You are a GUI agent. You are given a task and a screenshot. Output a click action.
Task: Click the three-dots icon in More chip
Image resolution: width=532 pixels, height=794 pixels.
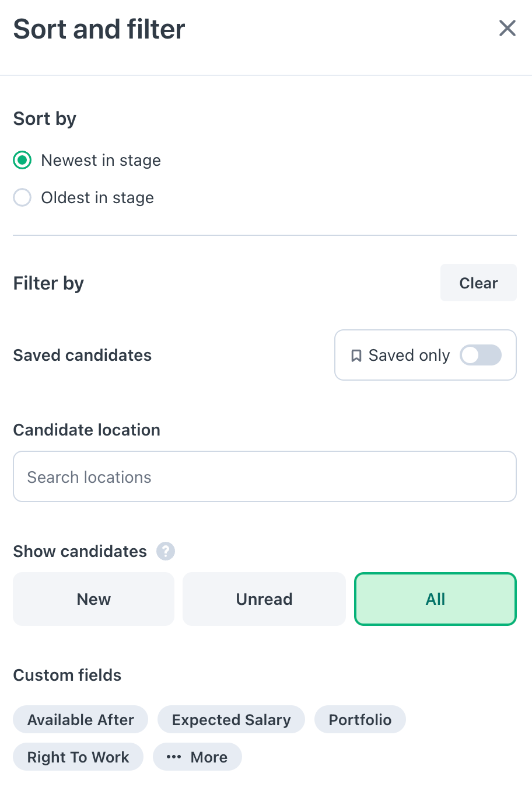click(x=174, y=757)
